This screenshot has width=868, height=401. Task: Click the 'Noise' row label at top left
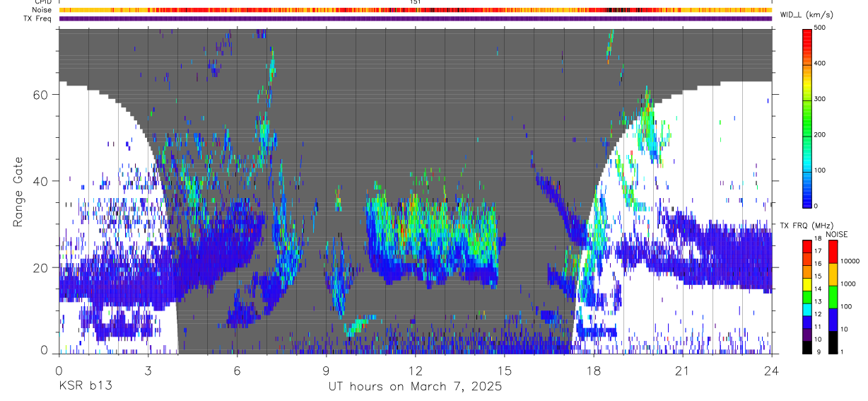click(41, 11)
